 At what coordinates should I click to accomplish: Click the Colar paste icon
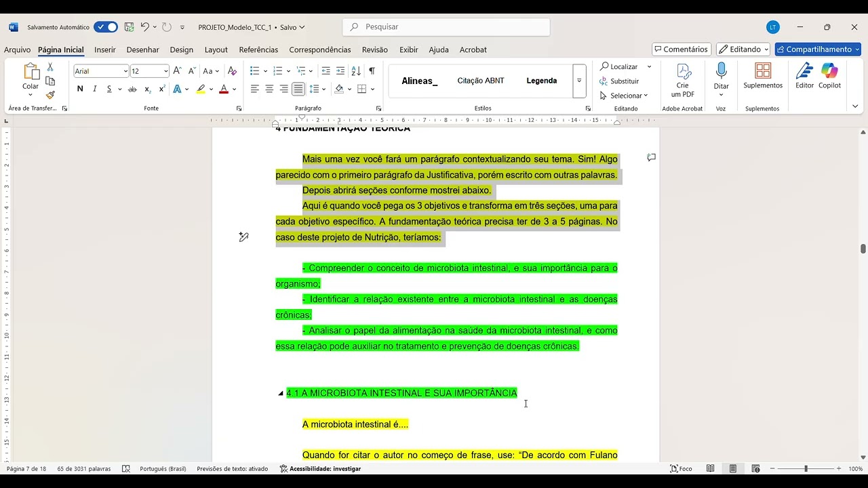(31, 72)
